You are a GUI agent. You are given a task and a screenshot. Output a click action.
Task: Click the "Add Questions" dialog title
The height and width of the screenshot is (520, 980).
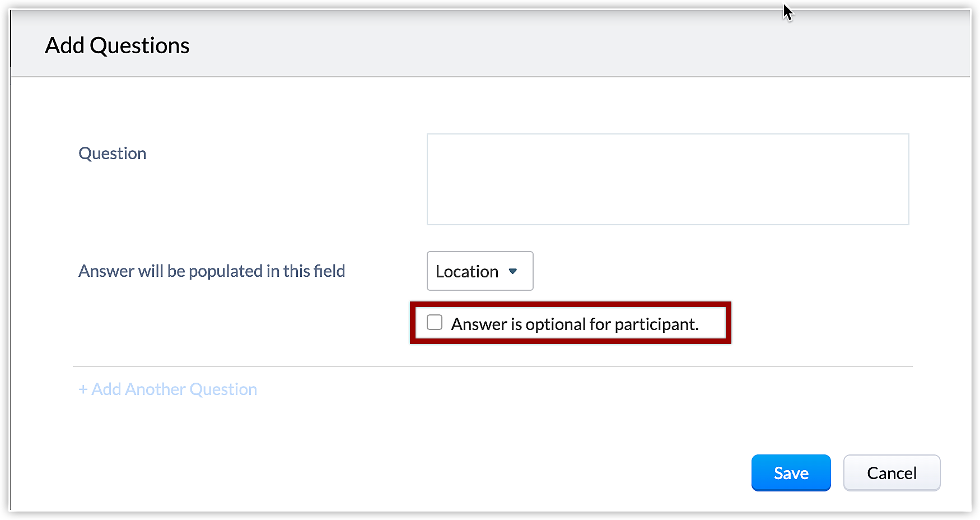tap(117, 45)
